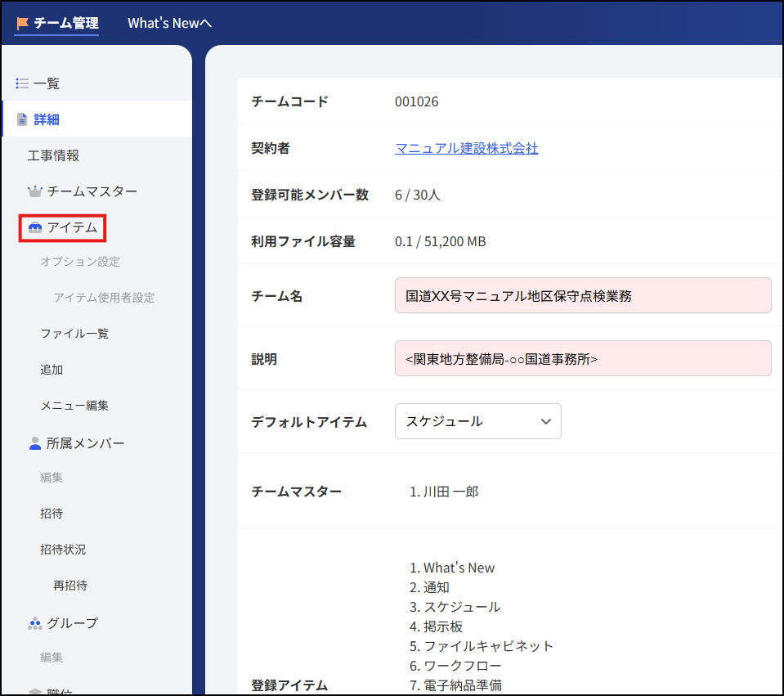Click registered item 5. ファイルキャビネット
This screenshot has width=784, height=696.
(x=481, y=646)
